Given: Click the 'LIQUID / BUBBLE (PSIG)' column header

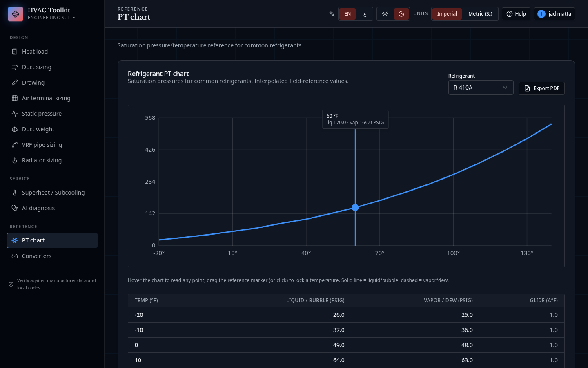Looking at the screenshot, I should tap(315, 301).
